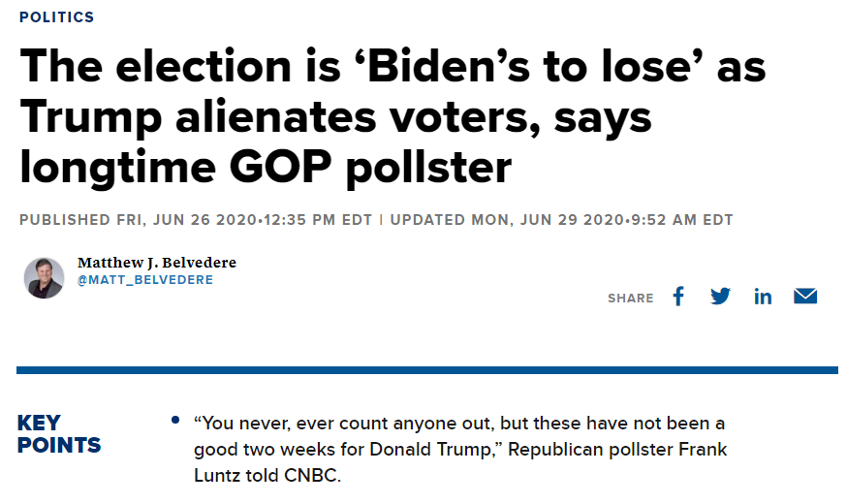Share the article on Twitter

[720, 297]
